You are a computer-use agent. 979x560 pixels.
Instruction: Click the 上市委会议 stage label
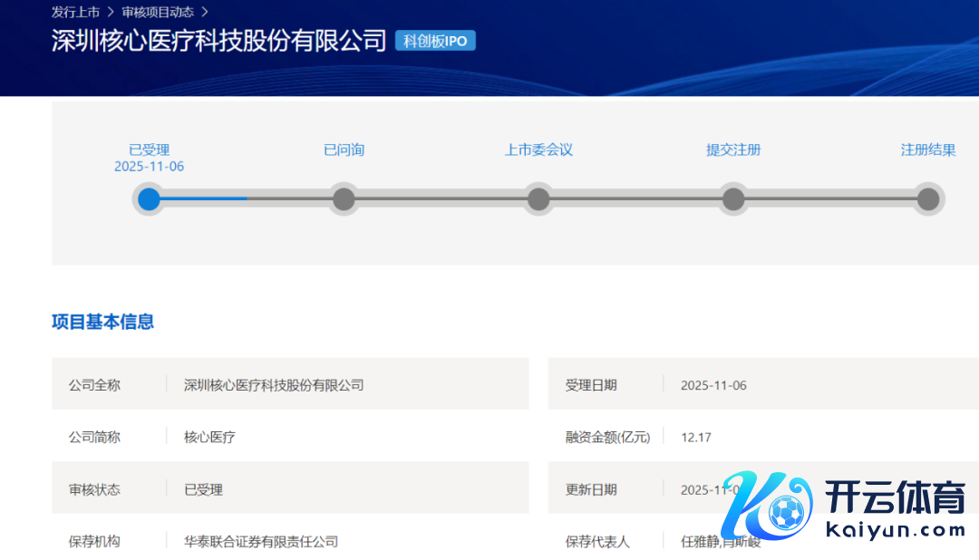(538, 150)
